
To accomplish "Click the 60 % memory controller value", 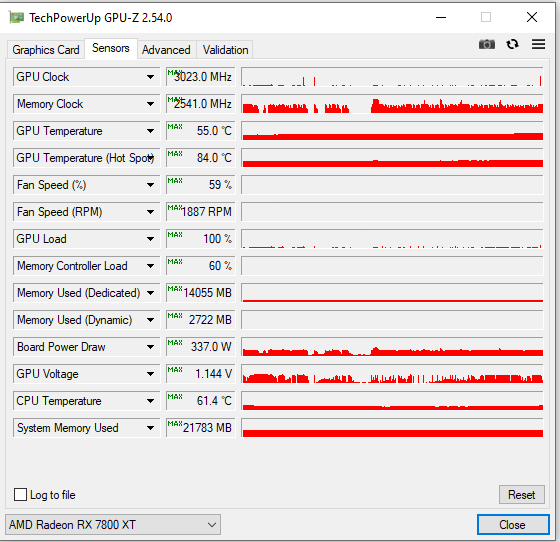I will pos(200,266).
